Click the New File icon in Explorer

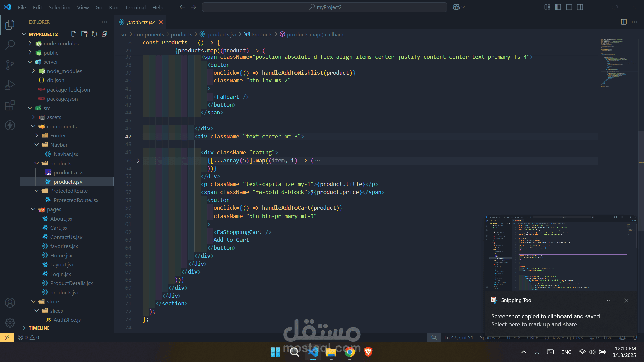coord(74,34)
